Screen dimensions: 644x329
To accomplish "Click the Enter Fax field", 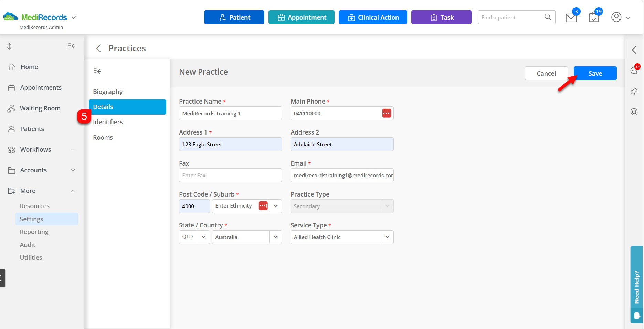I will (x=230, y=175).
